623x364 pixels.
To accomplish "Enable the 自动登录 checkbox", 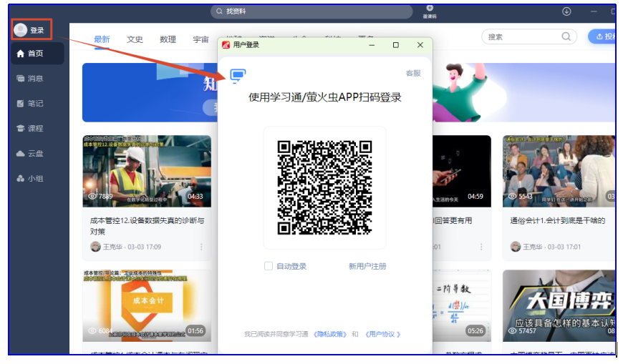I will pos(269,266).
